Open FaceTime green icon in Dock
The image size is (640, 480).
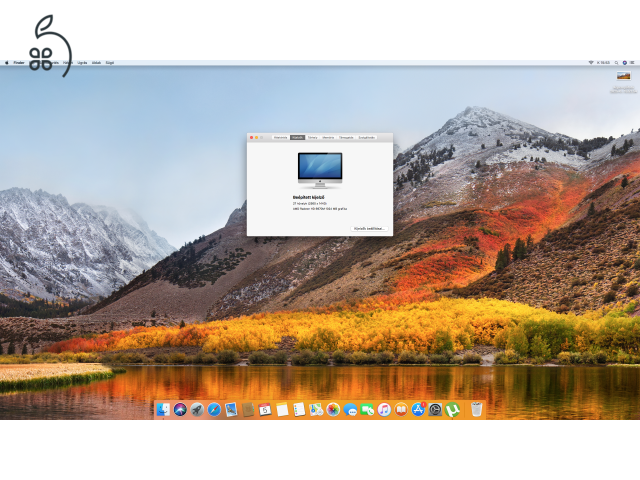367,409
